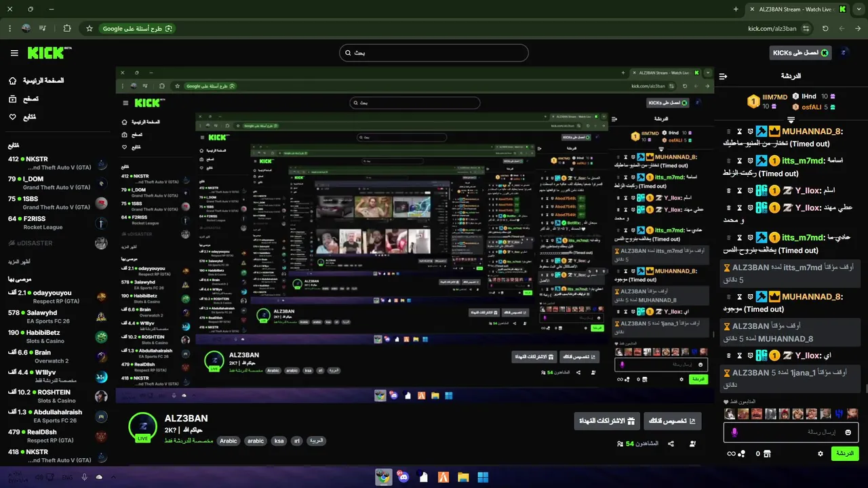Click the العربية language tag
The height and width of the screenshot is (488, 868).
click(x=316, y=441)
